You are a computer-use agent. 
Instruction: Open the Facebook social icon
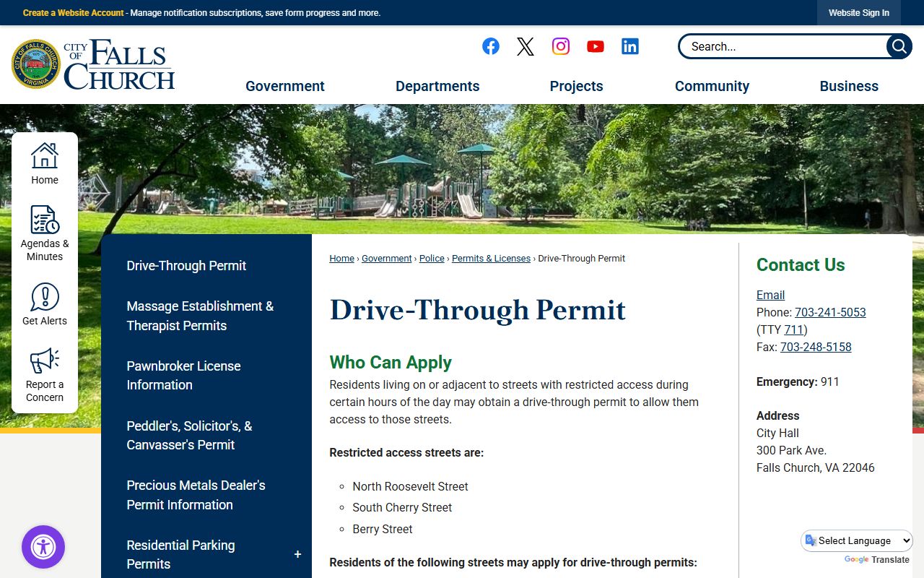click(x=491, y=46)
